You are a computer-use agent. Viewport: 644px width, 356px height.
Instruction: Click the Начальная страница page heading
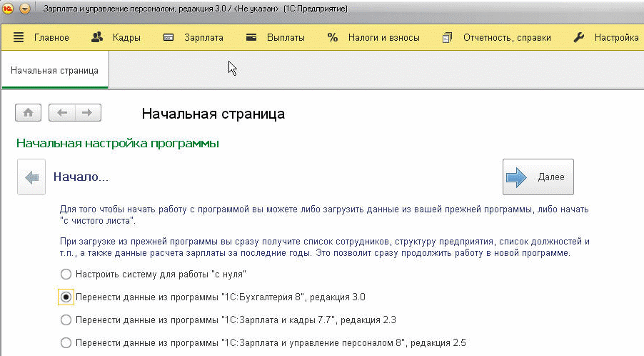coord(213,114)
